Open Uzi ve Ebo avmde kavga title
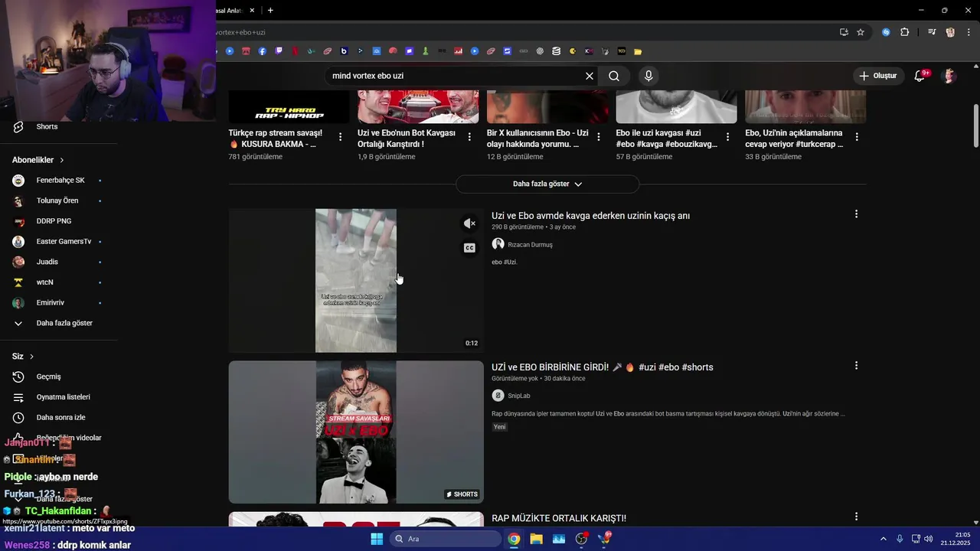This screenshot has width=980, height=551. coord(590,216)
